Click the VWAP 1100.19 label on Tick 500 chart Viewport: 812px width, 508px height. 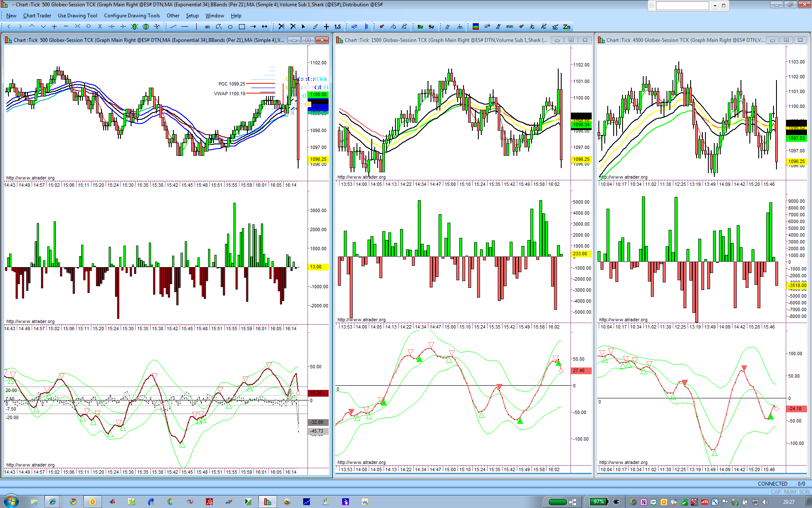(230, 94)
